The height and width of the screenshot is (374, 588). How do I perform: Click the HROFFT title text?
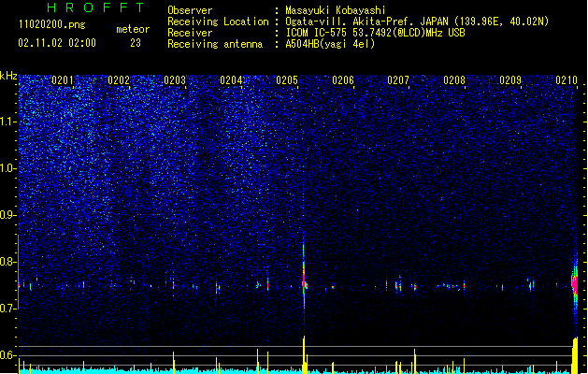pyautogui.click(x=95, y=7)
